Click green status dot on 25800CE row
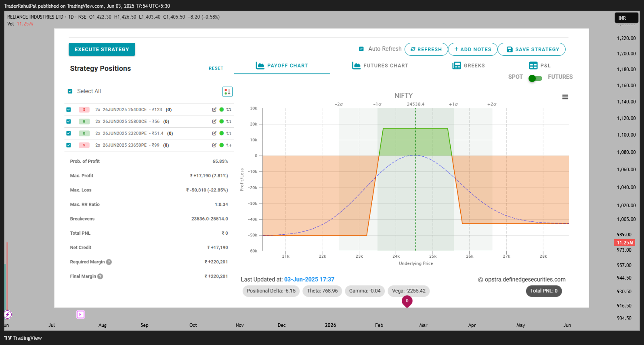Image resolution: width=644 pixels, height=345 pixels. [222, 121]
